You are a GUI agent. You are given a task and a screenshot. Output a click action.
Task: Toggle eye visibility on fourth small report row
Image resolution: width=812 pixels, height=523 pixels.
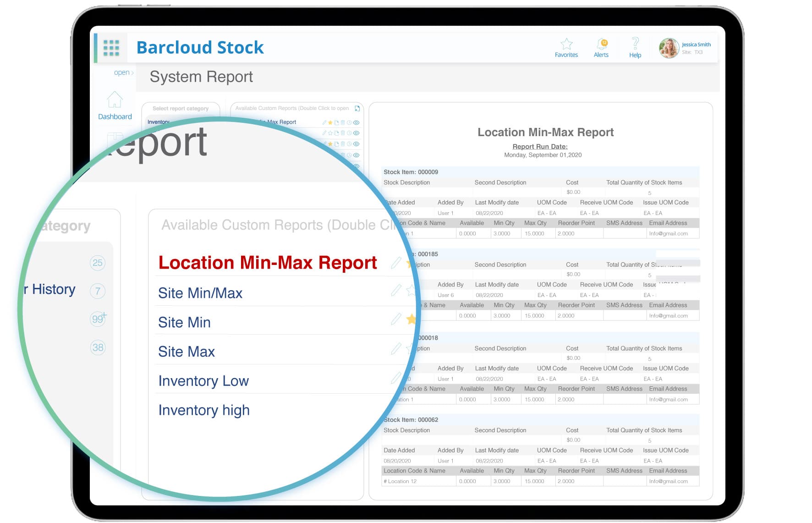356,155
